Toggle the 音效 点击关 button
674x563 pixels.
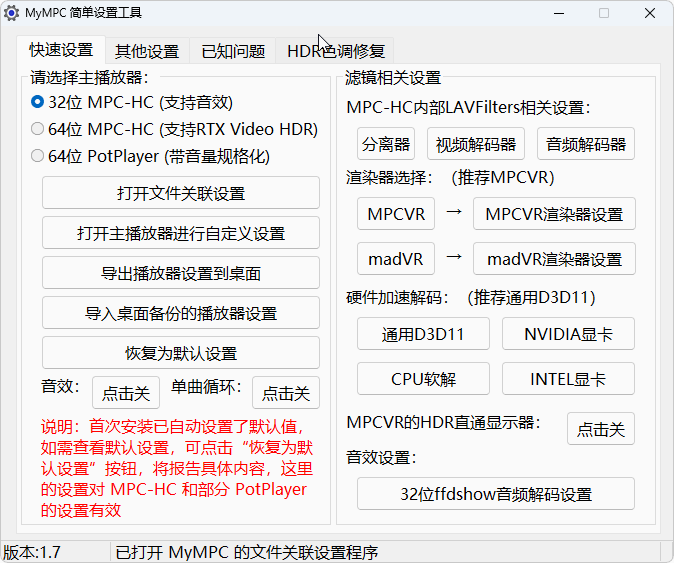click(126, 393)
